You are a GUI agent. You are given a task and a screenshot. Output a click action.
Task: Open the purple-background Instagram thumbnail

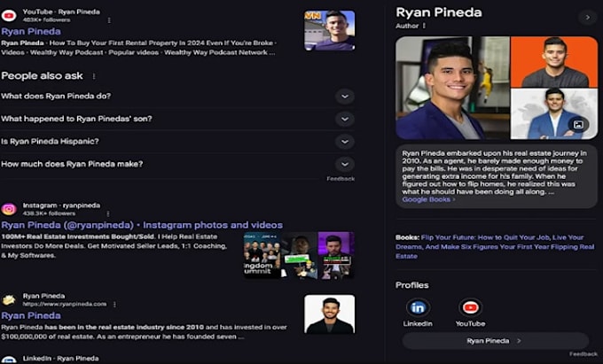(x=336, y=254)
